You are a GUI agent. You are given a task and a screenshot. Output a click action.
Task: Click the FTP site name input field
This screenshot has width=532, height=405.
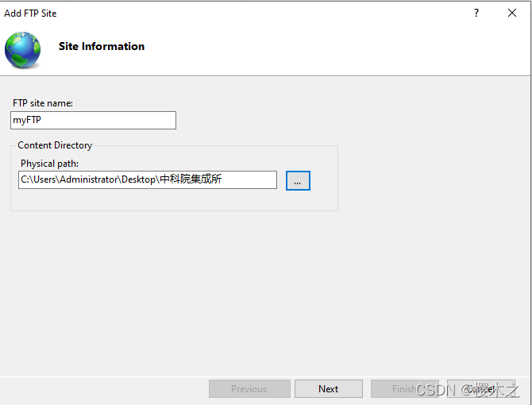[x=94, y=120]
